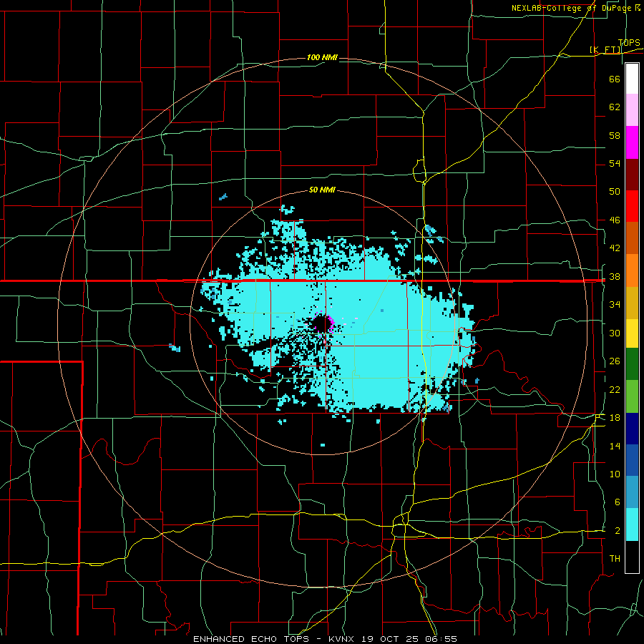Click the yellow 34 kft legend swatch
The image size is (644, 644).
pyautogui.click(x=632, y=333)
